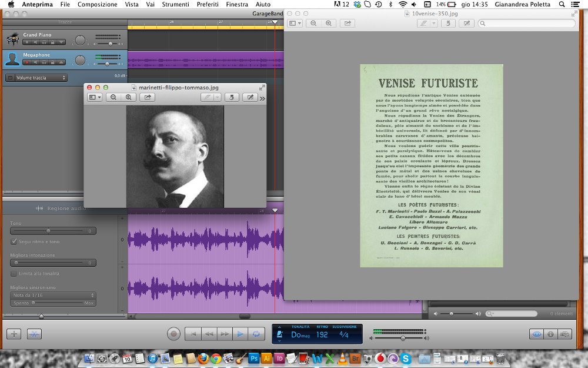Image resolution: width=588 pixels, height=368 pixels.
Task: Open the File menu
Action: click(65, 5)
